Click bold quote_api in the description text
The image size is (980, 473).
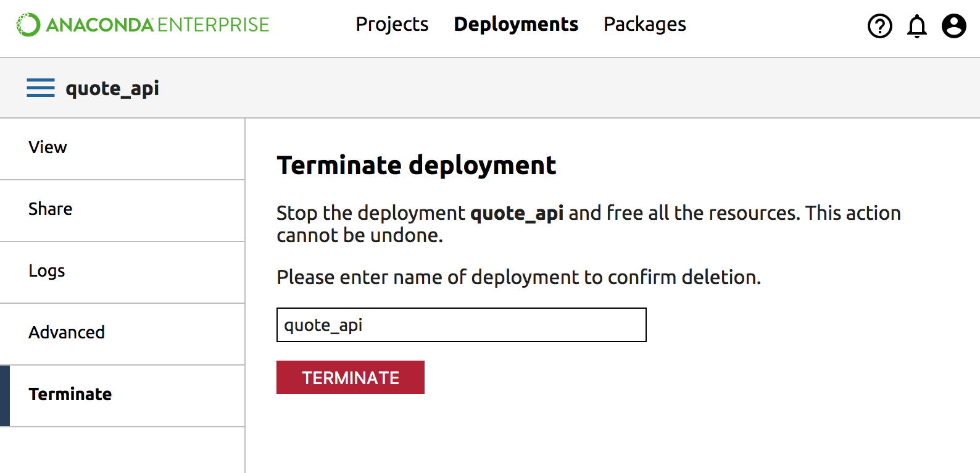[x=517, y=213]
